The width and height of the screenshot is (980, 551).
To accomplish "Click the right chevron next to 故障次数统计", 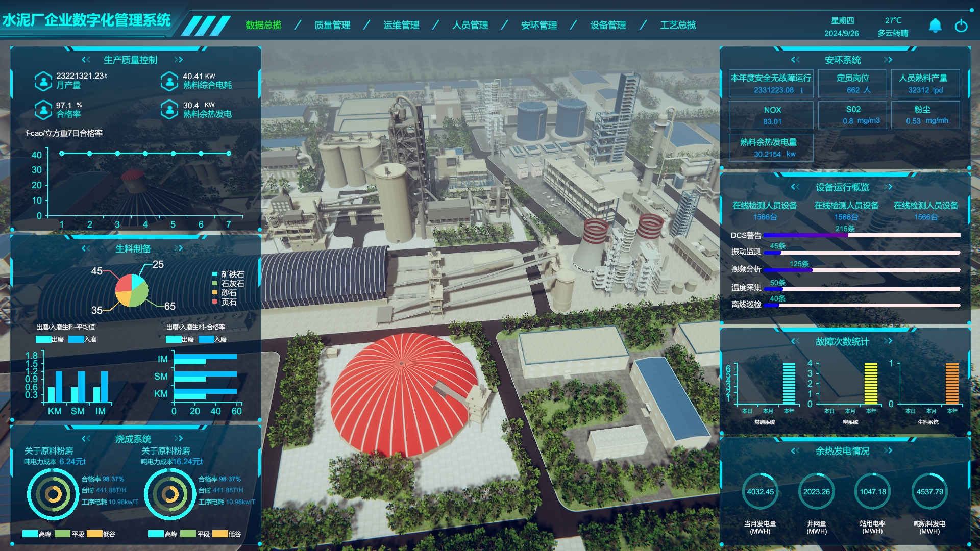I will pos(888,341).
